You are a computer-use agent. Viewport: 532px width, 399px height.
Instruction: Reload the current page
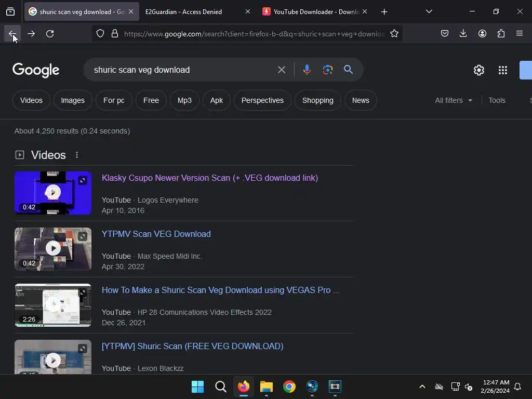tap(50, 34)
